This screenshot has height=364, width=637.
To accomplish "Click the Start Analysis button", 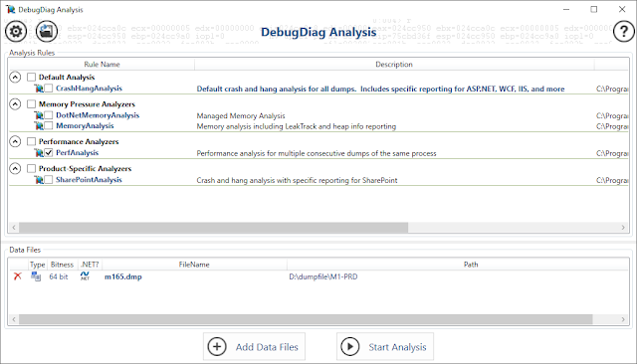I will point(385,347).
